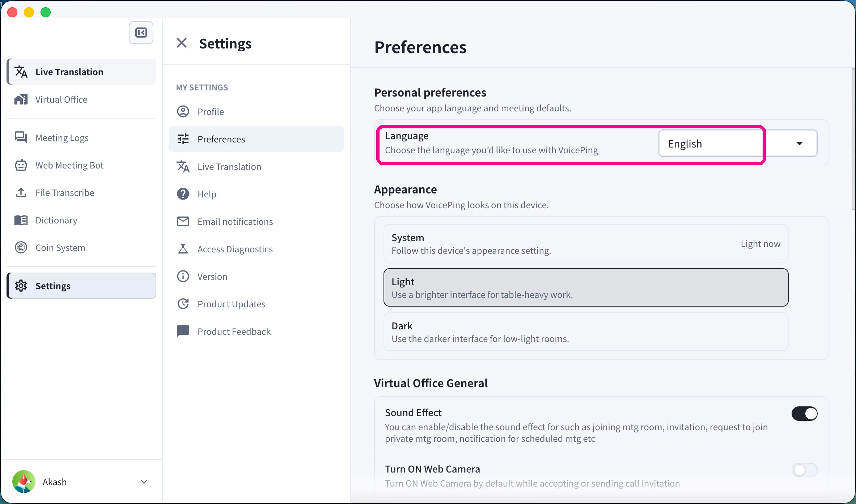Open the Coin System label

tap(60, 248)
